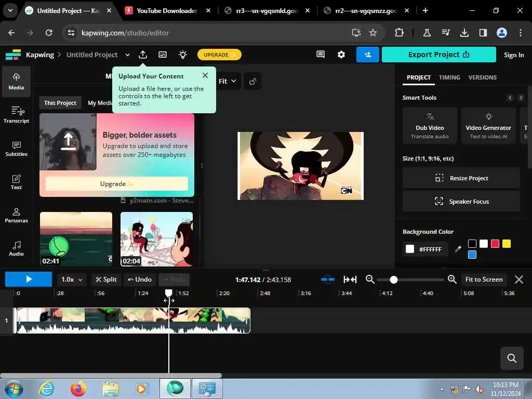532x399 pixels.
Task: Click the #FFFFFF background color field
Action: [425, 249]
